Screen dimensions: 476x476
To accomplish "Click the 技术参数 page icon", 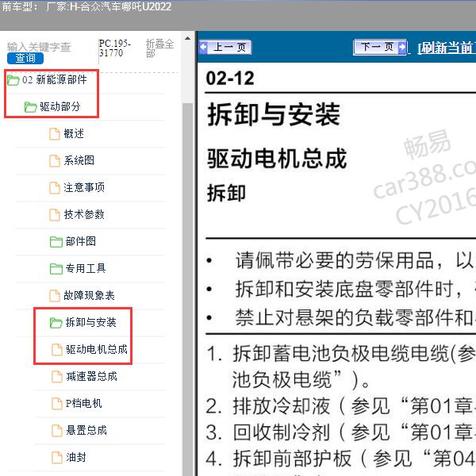I will (55, 215).
